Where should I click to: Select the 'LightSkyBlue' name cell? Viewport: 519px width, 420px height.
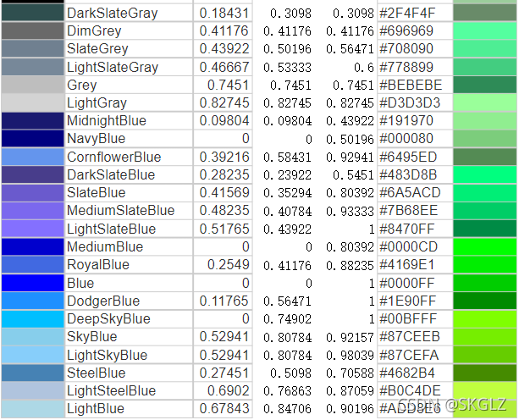point(129,355)
